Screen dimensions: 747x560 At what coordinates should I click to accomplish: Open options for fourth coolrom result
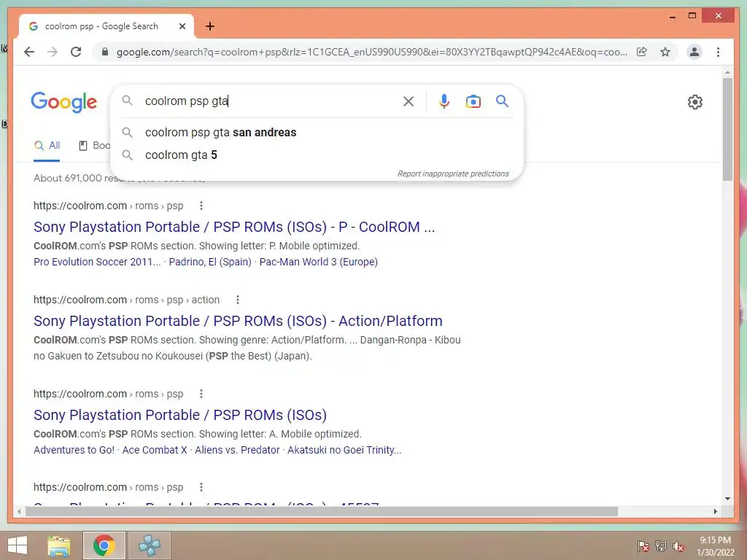(x=201, y=487)
